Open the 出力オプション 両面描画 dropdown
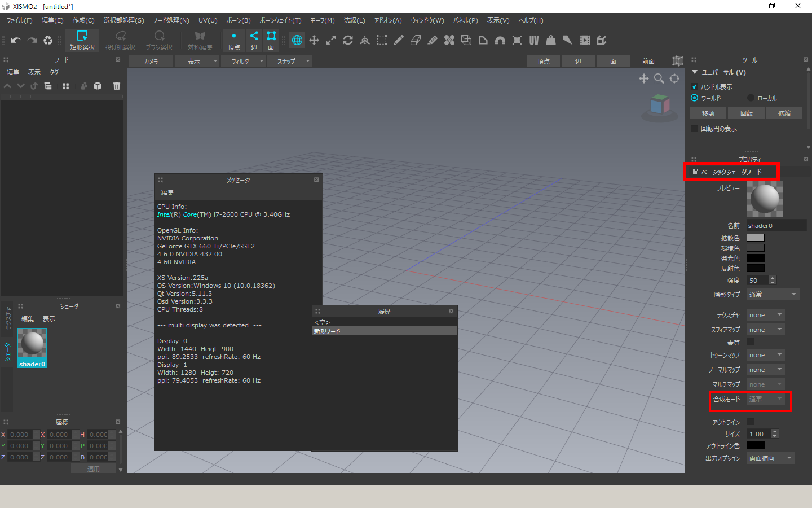812x508 pixels. [x=771, y=458]
